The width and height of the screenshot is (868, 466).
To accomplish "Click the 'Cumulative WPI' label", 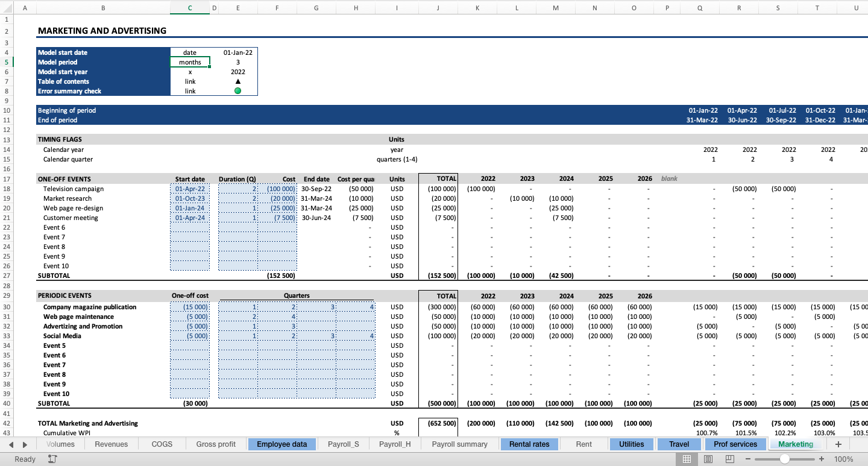I will pos(66,433).
